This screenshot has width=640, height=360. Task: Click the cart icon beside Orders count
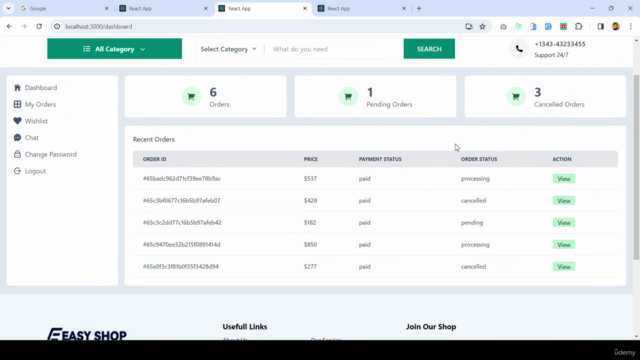[191, 97]
